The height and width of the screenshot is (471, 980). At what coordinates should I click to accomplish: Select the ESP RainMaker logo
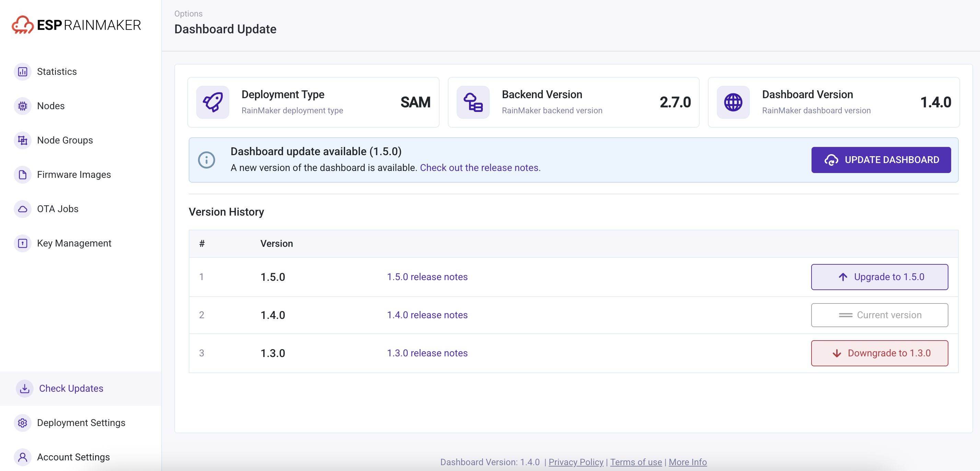coord(76,24)
